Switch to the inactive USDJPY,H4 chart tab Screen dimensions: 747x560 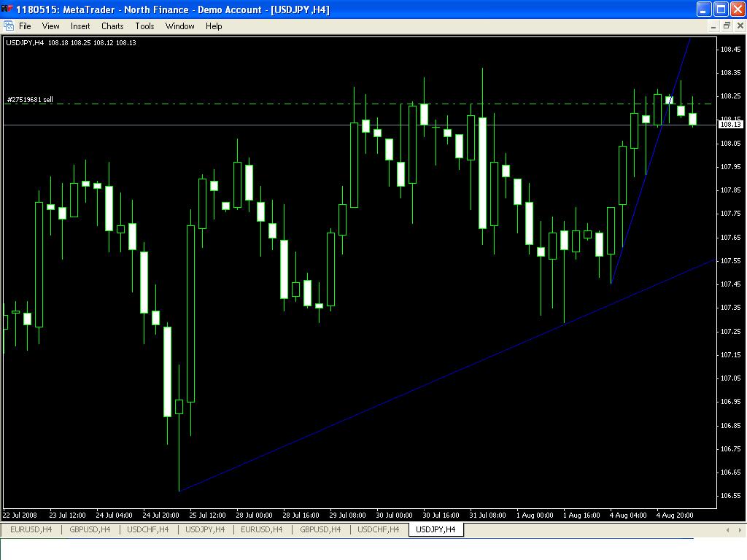coord(205,529)
